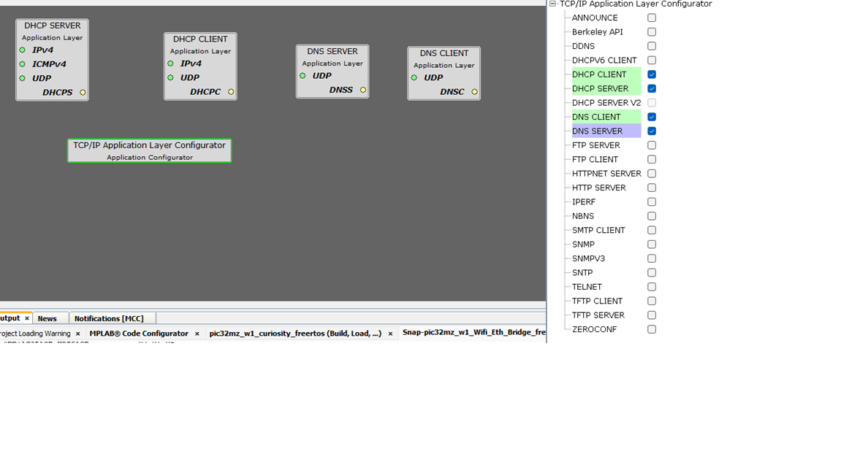Collapse the TCP/IP Application Layer Configurator tree
The width and height of the screenshot is (868, 473).
point(552,4)
